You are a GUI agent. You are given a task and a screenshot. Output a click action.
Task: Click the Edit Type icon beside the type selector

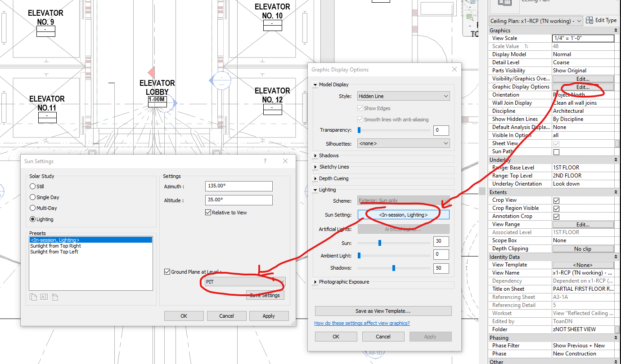(588, 20)
